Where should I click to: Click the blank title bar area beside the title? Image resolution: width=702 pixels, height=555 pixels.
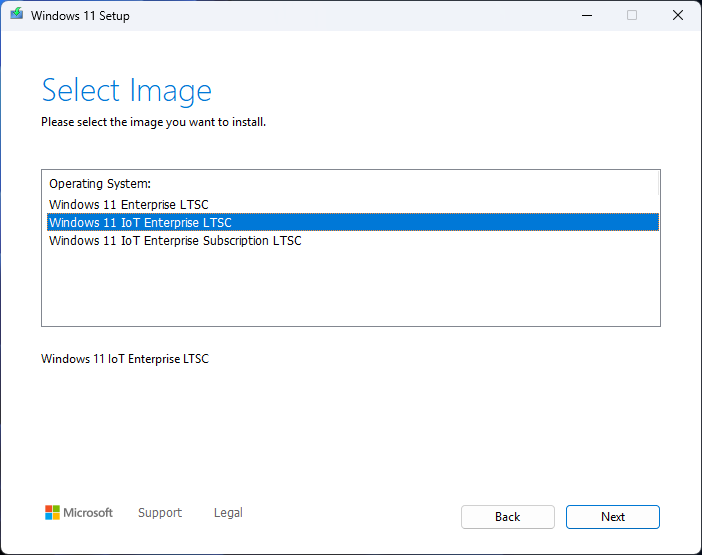(x=350, y=15)
